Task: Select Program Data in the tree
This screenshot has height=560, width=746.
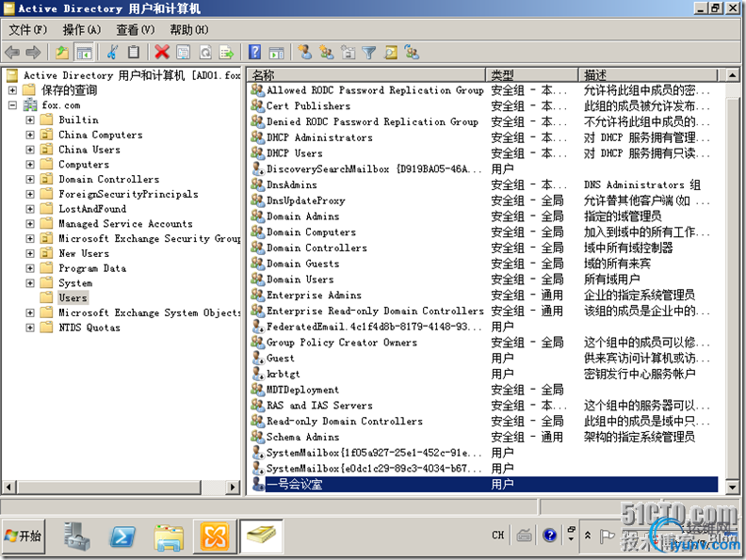Action: [92, 268]
